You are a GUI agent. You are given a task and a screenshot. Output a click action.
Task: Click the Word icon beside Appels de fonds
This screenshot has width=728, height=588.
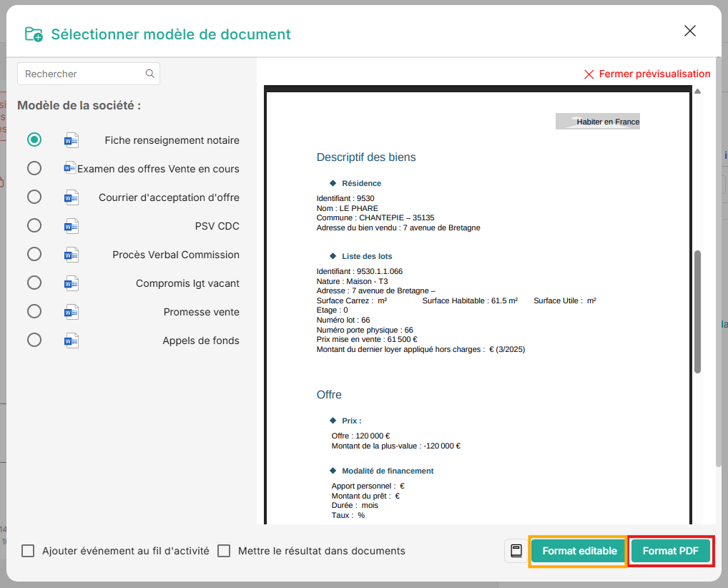[x=71, y=341]
